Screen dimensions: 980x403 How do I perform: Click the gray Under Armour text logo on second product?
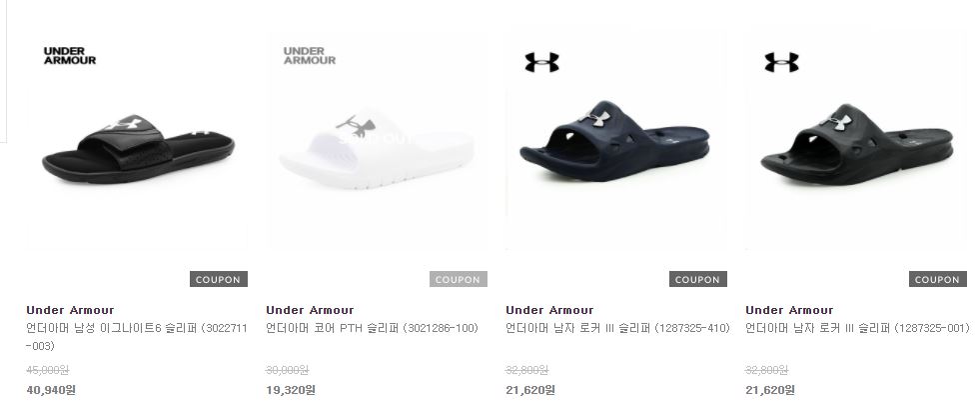[310, 56]
